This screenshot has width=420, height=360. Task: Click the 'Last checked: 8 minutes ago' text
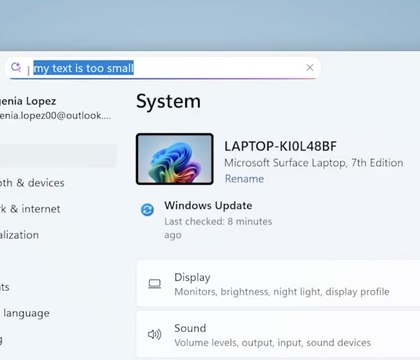click(x=218, y=228)
